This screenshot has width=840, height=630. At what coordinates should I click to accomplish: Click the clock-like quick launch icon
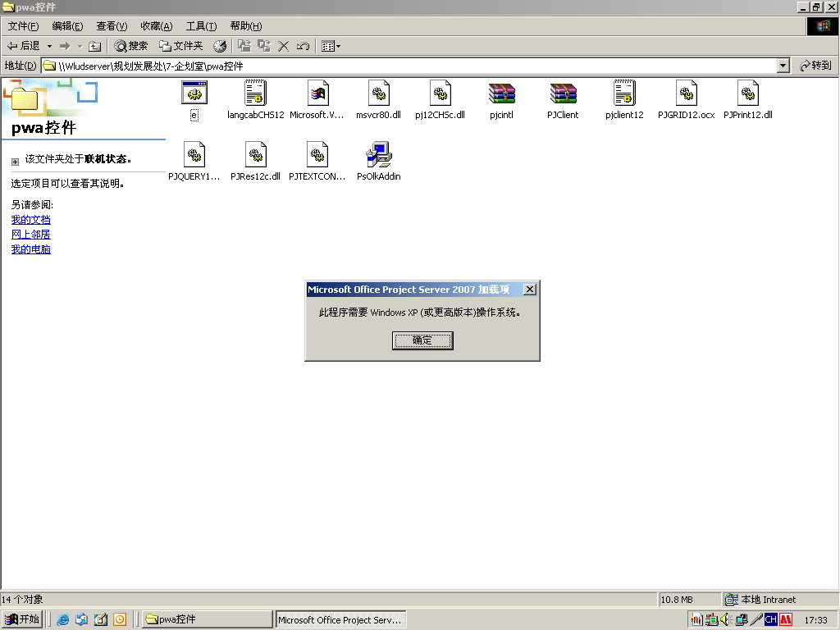pos(120,620)
